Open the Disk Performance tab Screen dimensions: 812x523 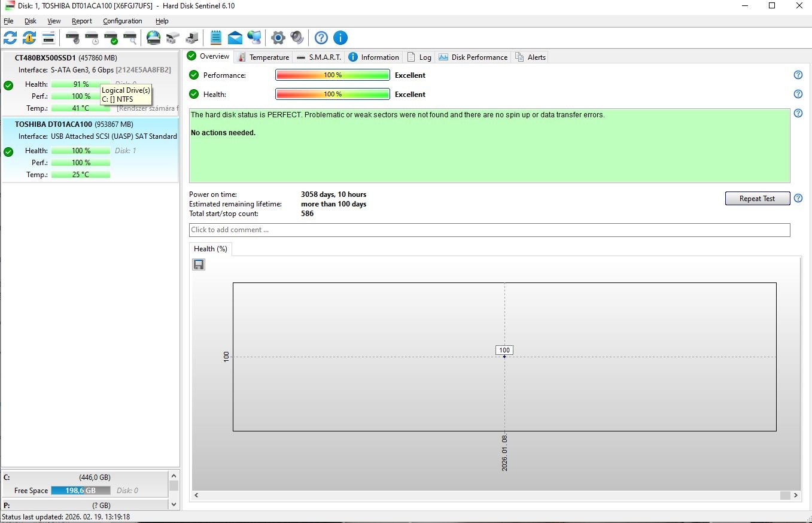coord(473,57)
